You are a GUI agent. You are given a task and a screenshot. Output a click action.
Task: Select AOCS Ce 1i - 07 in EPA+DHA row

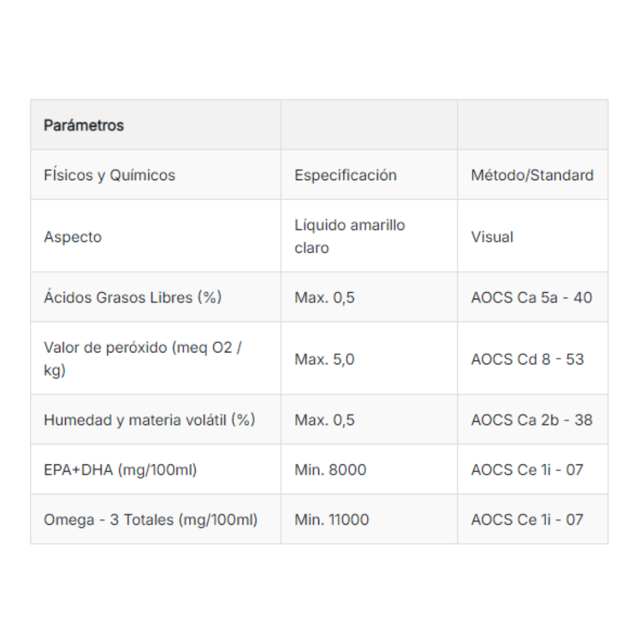click(x=527, y=470)
